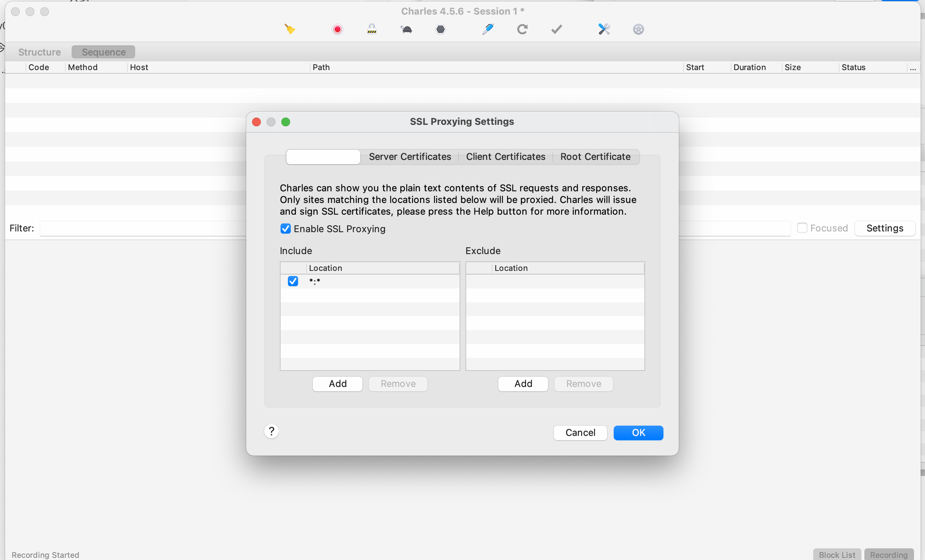Open the Root Certificate tab
This screenshot has height=560, width=925.
595,157
